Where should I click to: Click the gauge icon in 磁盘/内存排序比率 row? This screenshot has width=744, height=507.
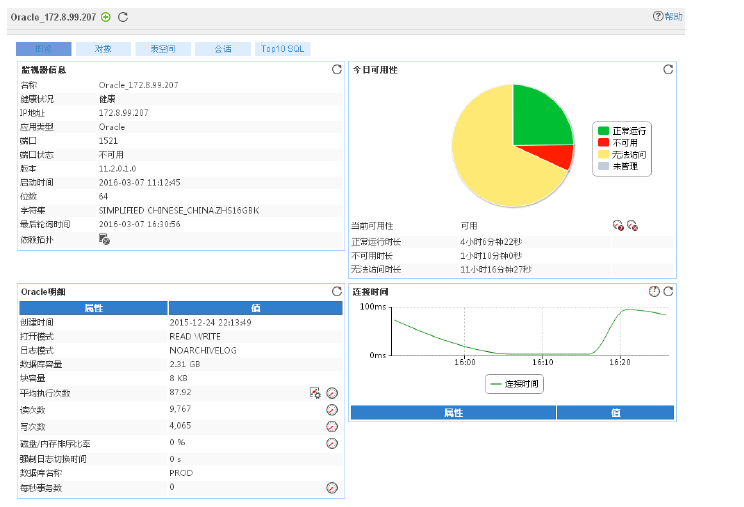coord(332,443)
